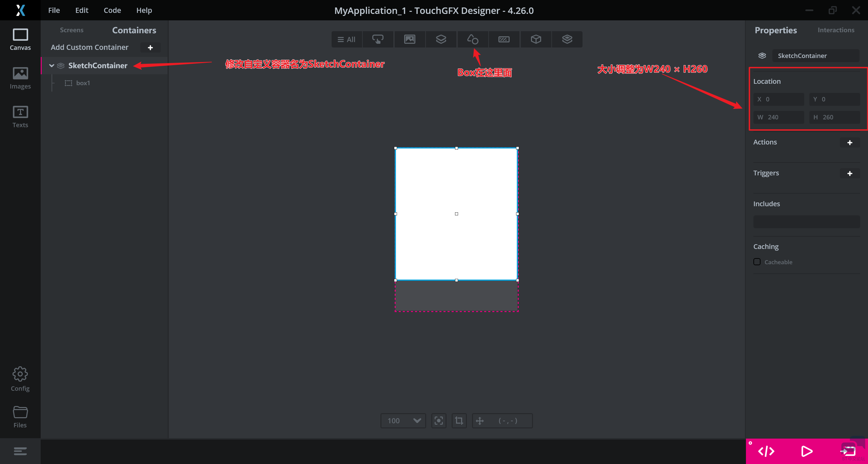Image resolution: width=868 pixels, height=464 pixels.
Task: Open the Images widget category icon
Action: click(410, 39)
